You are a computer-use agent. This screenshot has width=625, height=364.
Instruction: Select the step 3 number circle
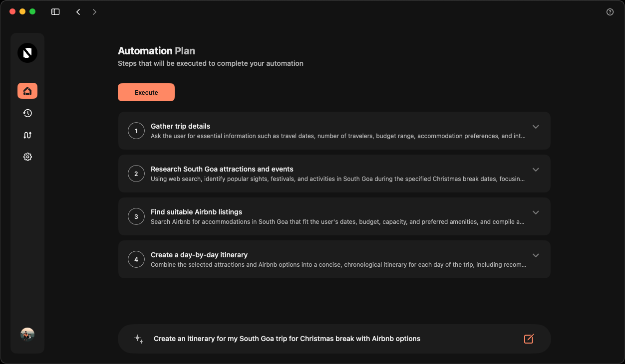tap(136, 217)
